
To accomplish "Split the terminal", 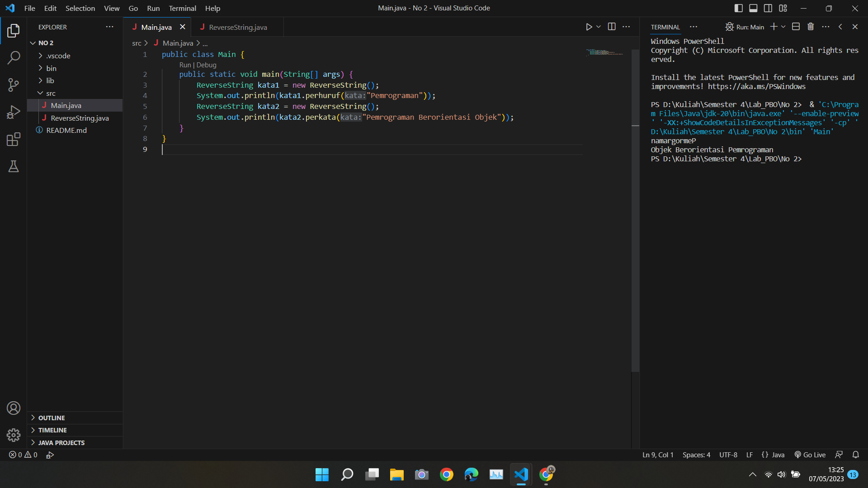I will [796, 27].
